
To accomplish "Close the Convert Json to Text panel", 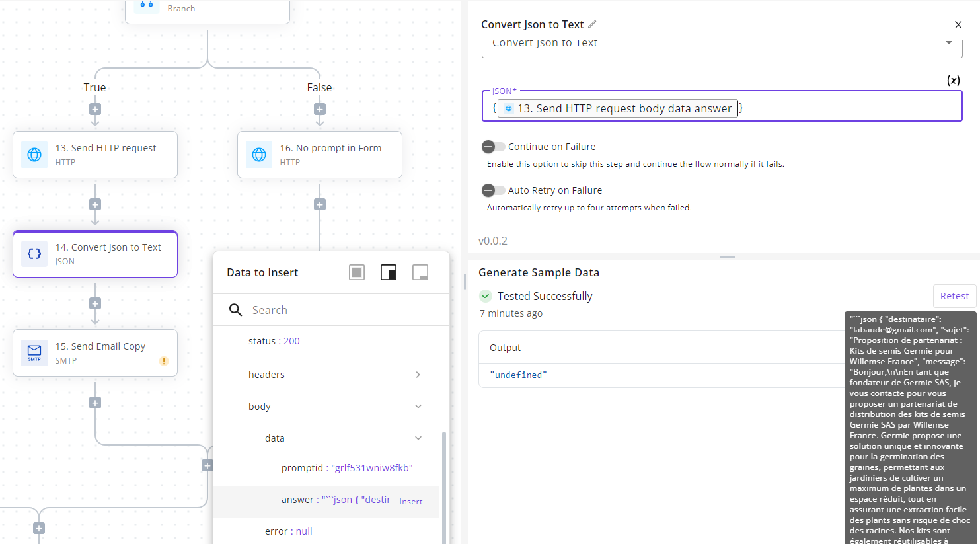I will coord(958,25).
